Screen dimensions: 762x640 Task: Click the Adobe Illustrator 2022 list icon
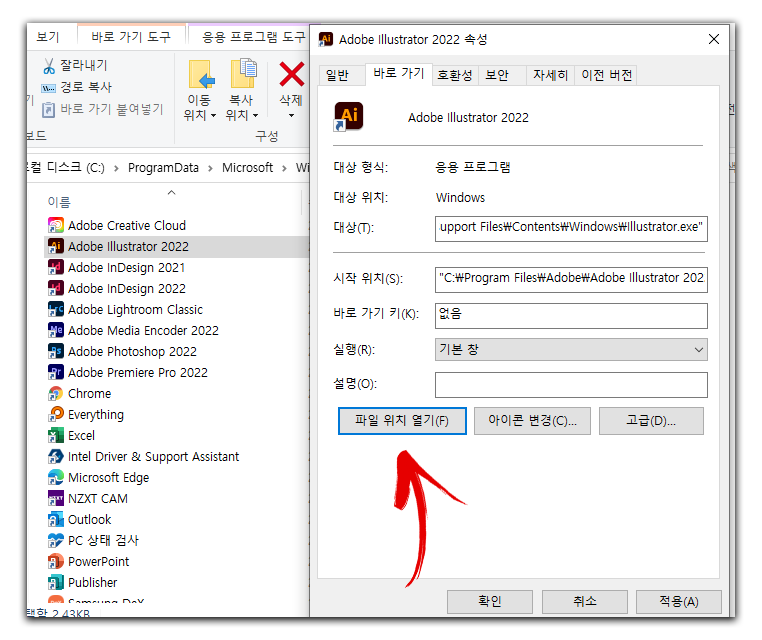click(x=56, y=246)
